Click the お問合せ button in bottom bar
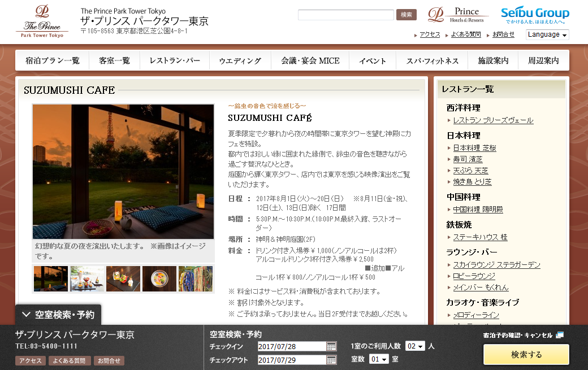Image resolution: width=588 pixels, height=370 pixels. click(x=109, y=360)
